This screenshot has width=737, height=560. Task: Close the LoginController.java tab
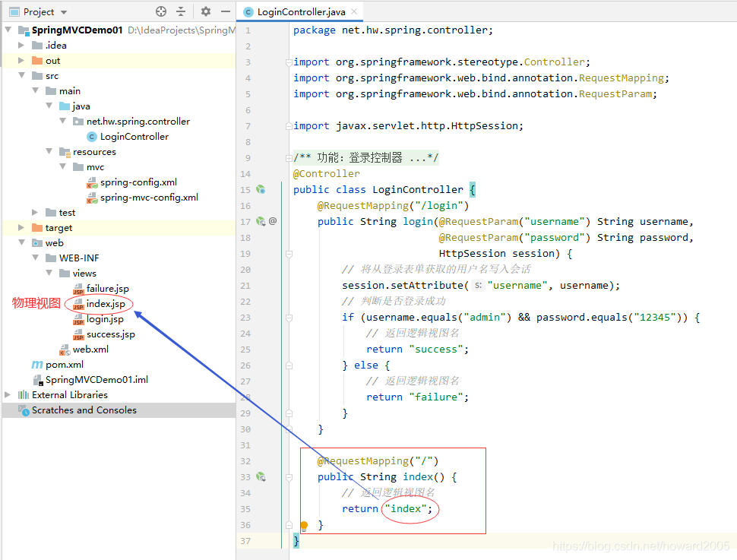pyautogui.click(x=354, y=11)
